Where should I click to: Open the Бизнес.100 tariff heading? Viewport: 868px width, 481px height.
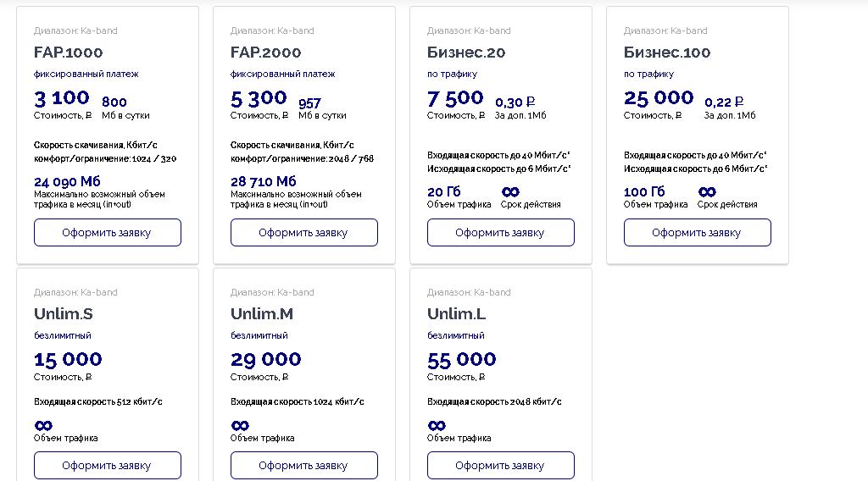(x=667, y=53)
